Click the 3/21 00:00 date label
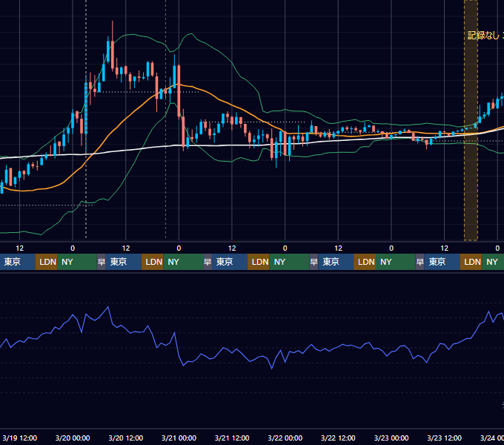504x445 pixels. click(179, 438)
